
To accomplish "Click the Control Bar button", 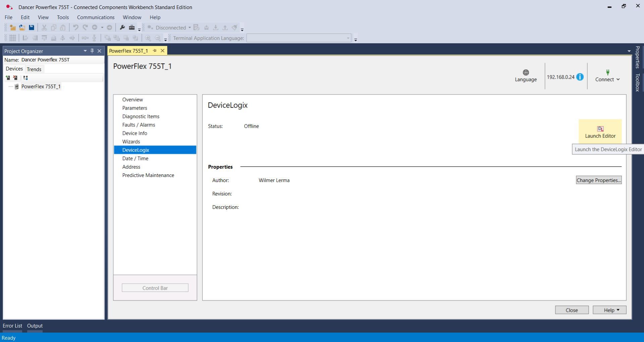I will click(x=155, y=288).
